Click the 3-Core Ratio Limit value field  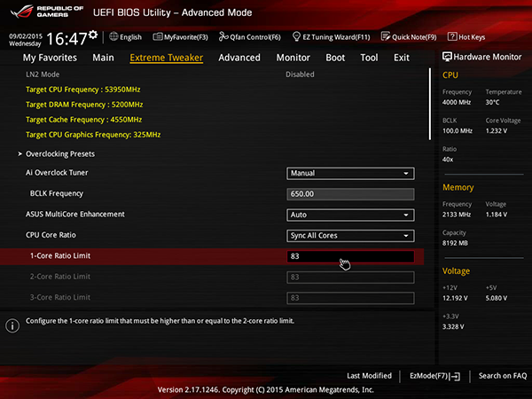coord(350,298)
